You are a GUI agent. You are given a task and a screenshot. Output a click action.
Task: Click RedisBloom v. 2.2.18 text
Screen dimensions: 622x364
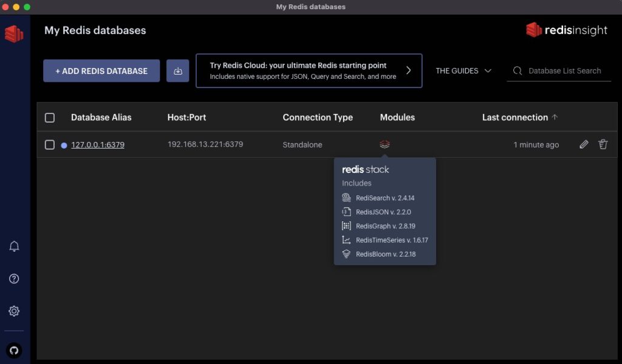pyautogui.click(x=386, y=254)
